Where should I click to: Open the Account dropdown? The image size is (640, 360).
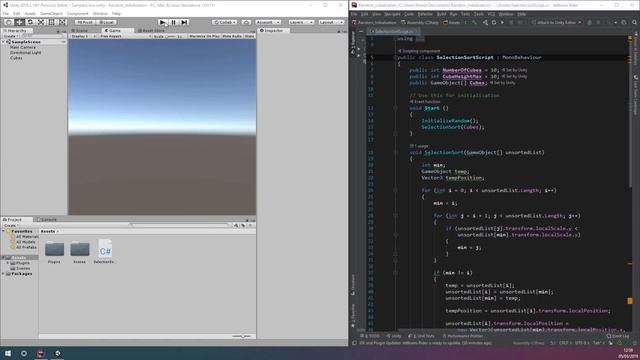[268, 22]
